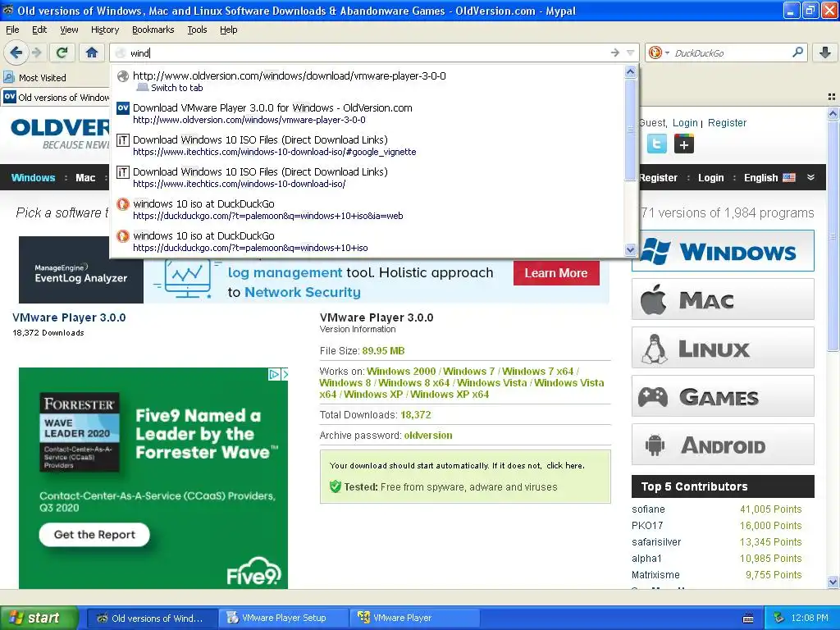
Task: Open the Linux platform sidebar button
Action: (x=723, y=348)
